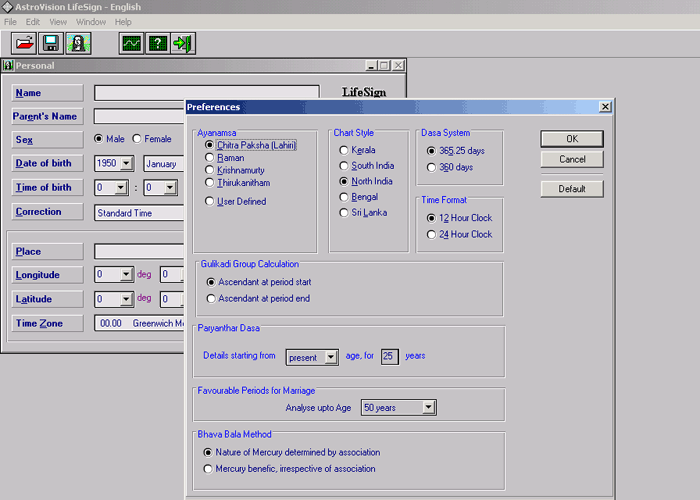Click the green arrow exit icon
The height and width of the screenshot is (500, 700).
(x=183, y=43)
